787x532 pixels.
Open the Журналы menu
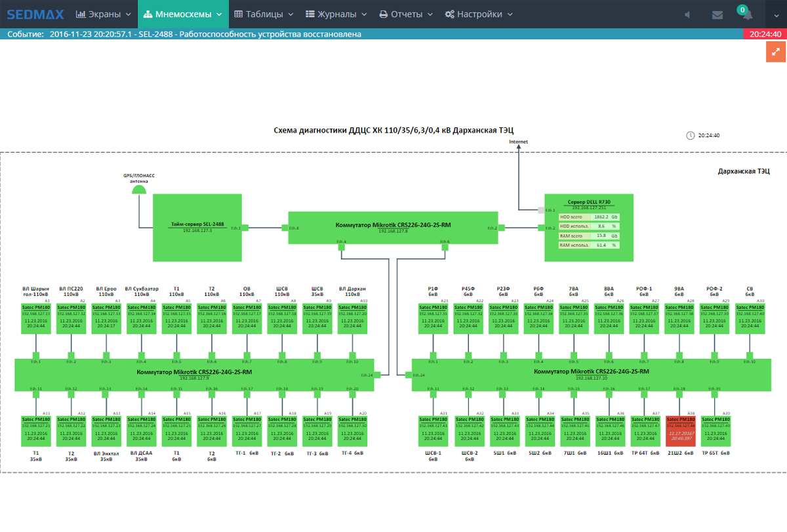(334, 14)
